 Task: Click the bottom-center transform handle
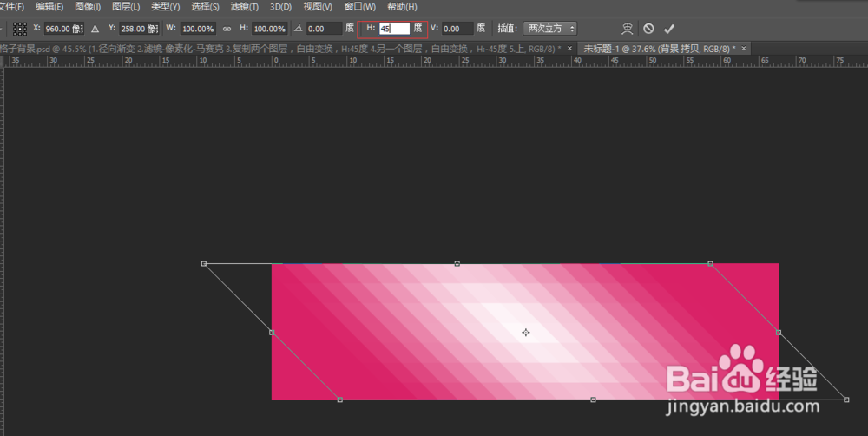tap(593, 400)
